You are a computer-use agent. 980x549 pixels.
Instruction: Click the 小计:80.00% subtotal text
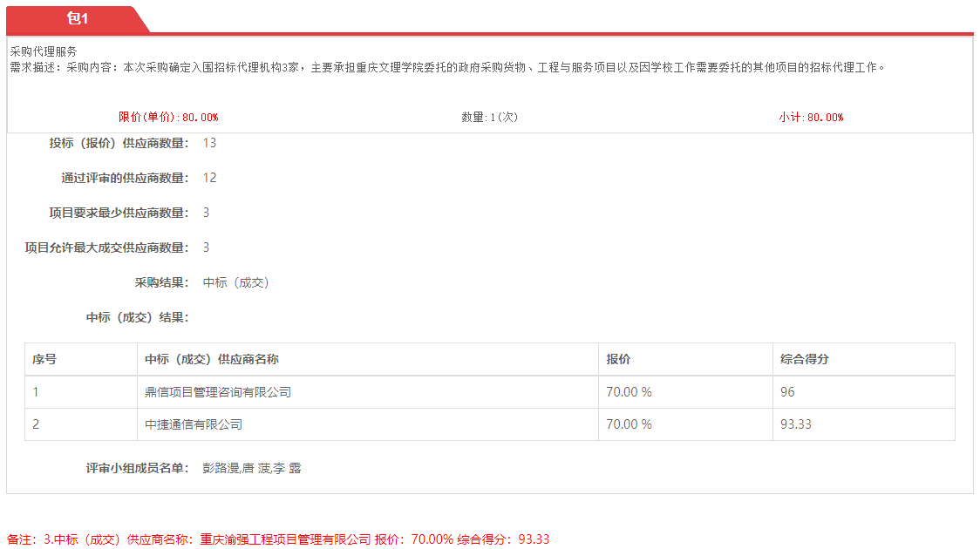811,117
